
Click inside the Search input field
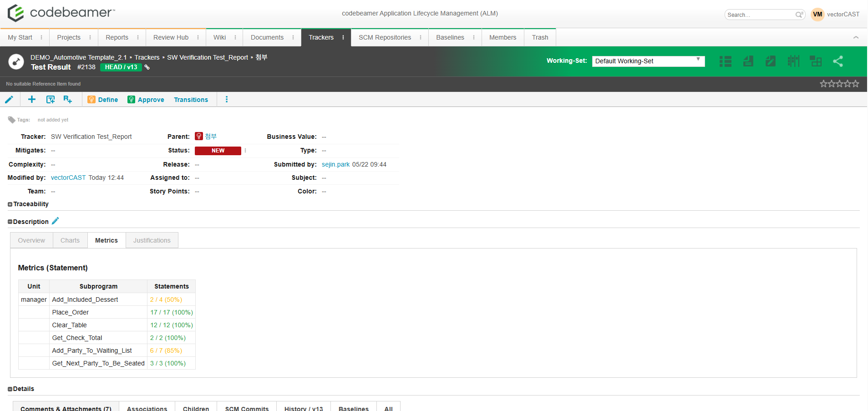coord(760,14)
